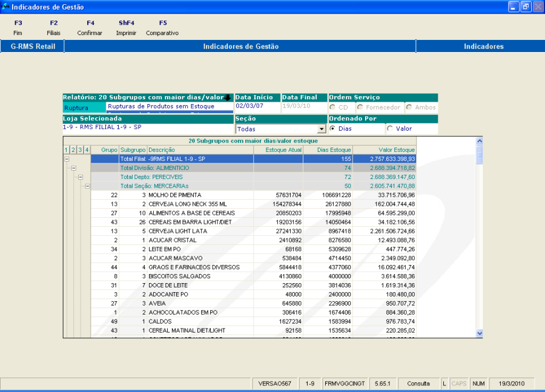Select ALIMENTOS A BASE DE CEREAIS row

[253, 213]
